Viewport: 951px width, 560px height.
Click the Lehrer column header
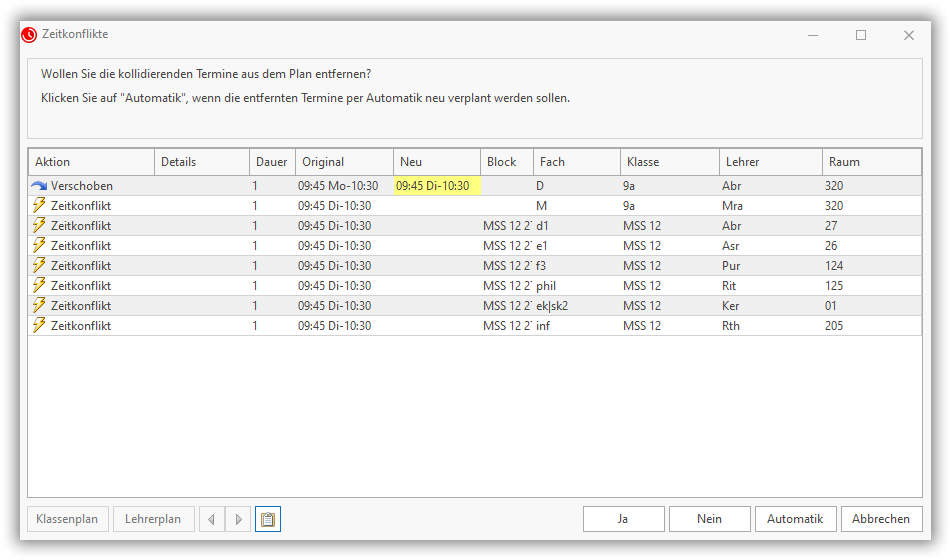point(769,162)
